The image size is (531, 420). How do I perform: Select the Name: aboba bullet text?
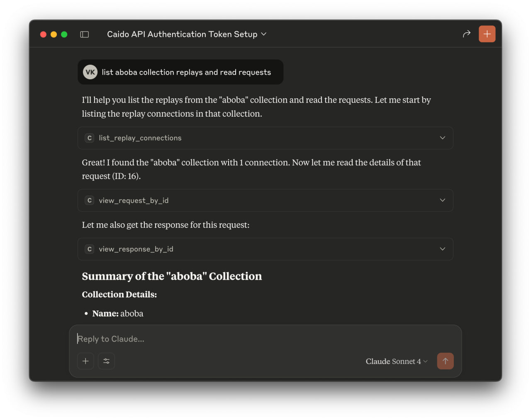[x=117, y=313]
